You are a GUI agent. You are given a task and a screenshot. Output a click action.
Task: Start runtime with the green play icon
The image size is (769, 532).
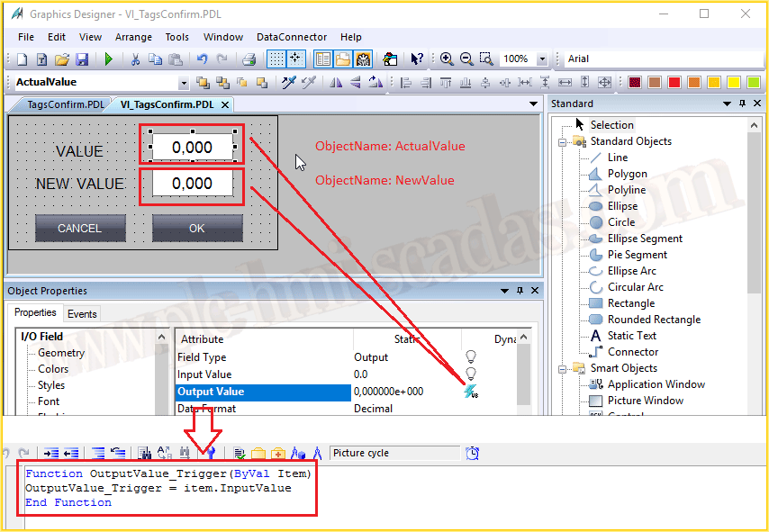pyautogui.click(x=109, y=59)
